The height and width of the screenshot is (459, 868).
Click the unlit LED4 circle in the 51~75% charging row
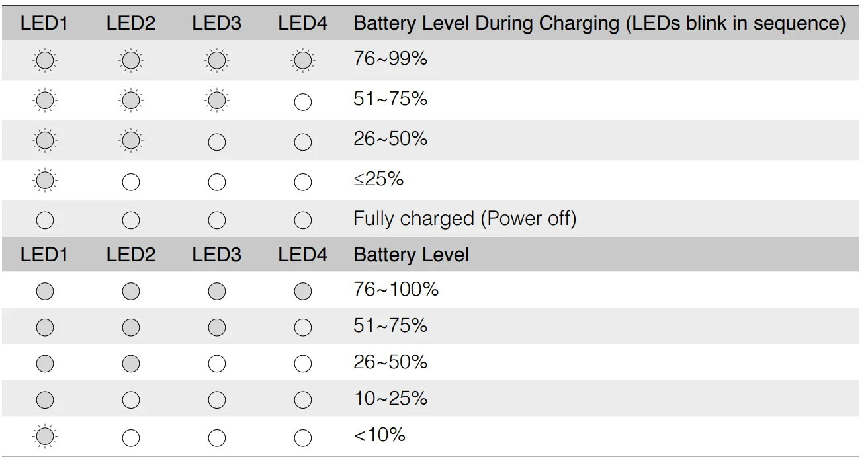(x=302, y=102)
